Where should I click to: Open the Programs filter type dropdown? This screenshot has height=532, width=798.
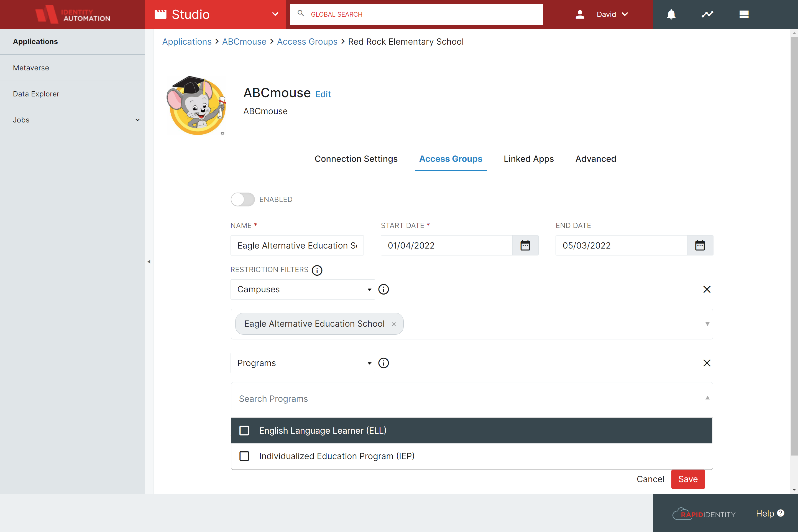(303, 363)
